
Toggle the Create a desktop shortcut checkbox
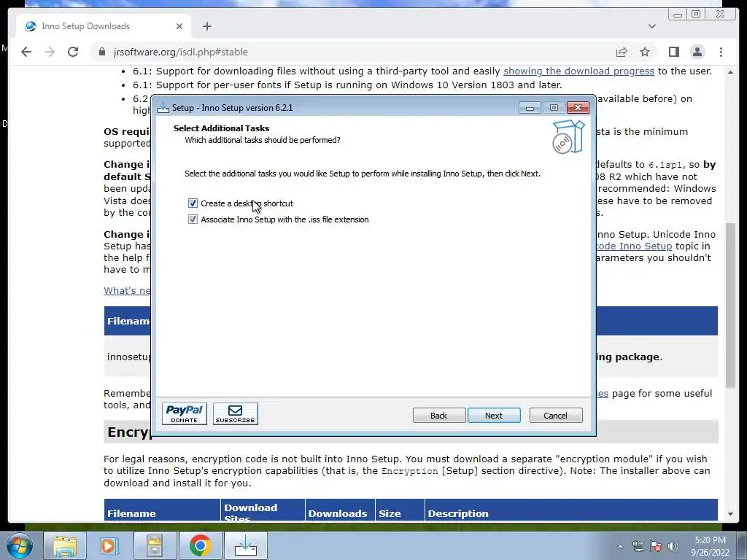coord(193,203)
